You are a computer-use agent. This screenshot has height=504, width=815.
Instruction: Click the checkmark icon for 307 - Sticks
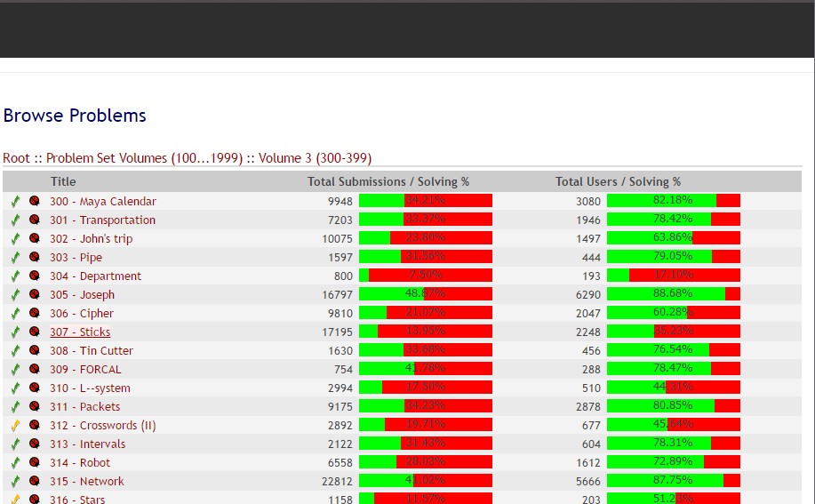pyautogui.click(x=16, y=332)
